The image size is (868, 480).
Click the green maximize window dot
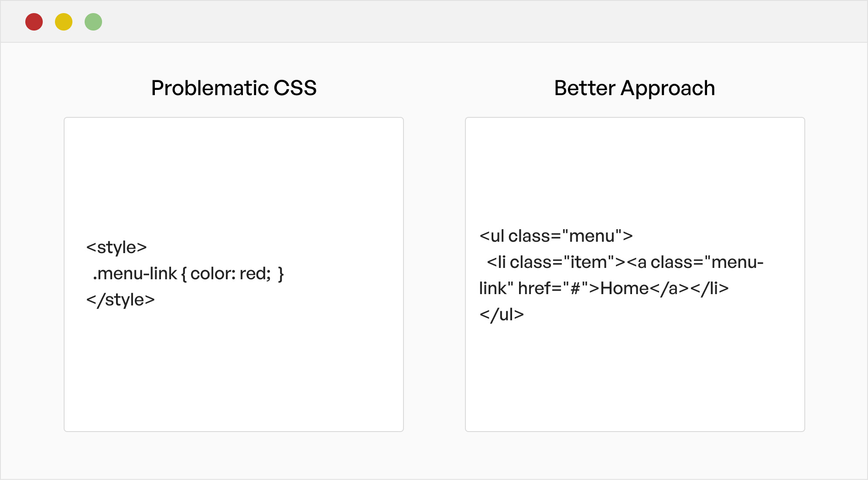coord(93,22)
